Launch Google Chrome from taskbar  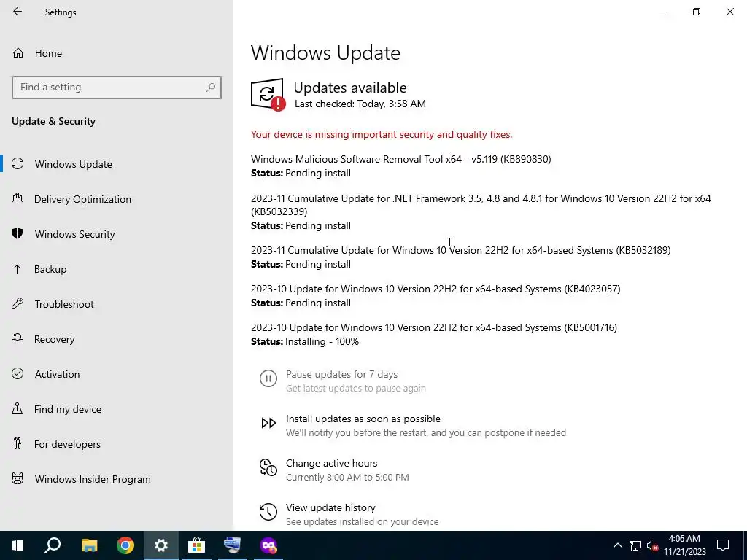tap(125, 545)
